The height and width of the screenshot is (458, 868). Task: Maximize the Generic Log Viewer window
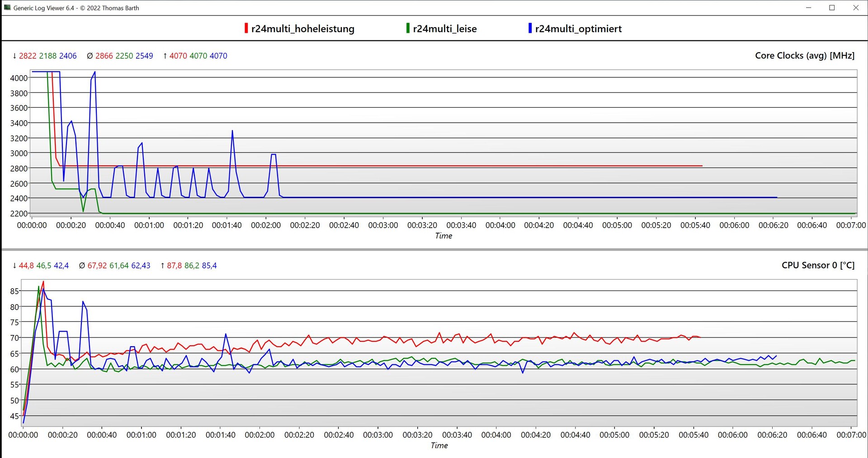pos(832,8)
